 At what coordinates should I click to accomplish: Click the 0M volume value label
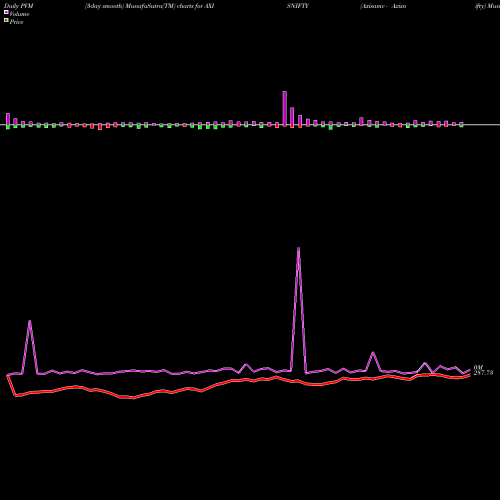click(478, 368)
